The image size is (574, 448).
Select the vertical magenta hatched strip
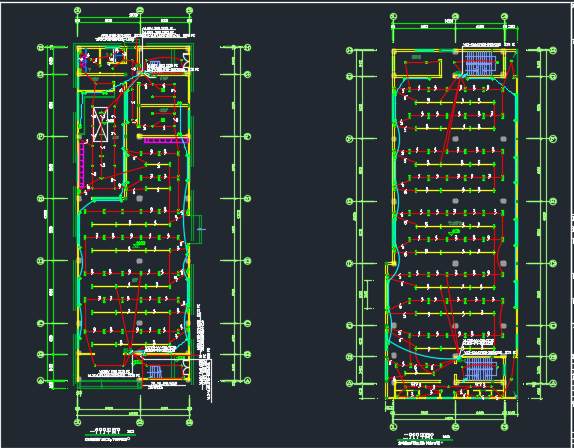tap(82, 165)
